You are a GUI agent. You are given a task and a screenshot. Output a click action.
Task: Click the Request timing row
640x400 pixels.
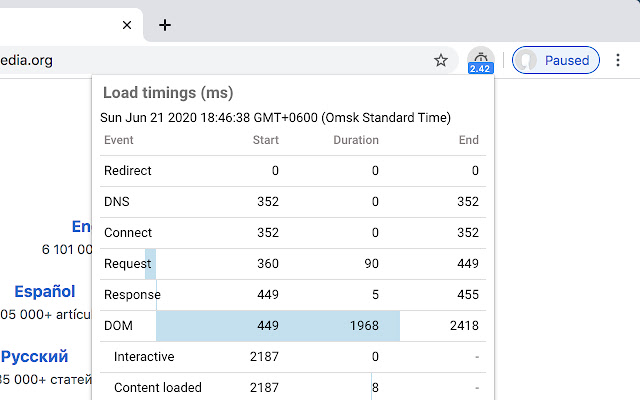[x=291, y=264]
